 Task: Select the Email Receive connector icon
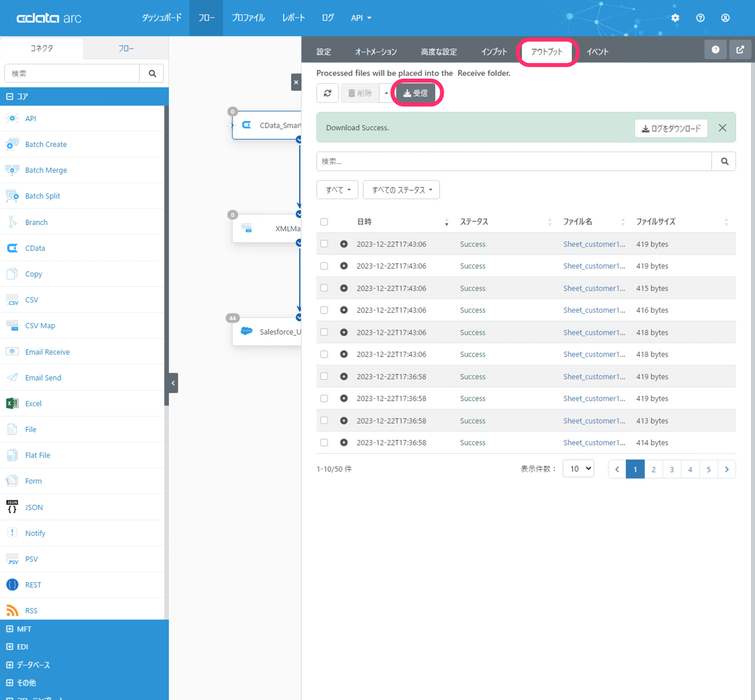point(12,352)
